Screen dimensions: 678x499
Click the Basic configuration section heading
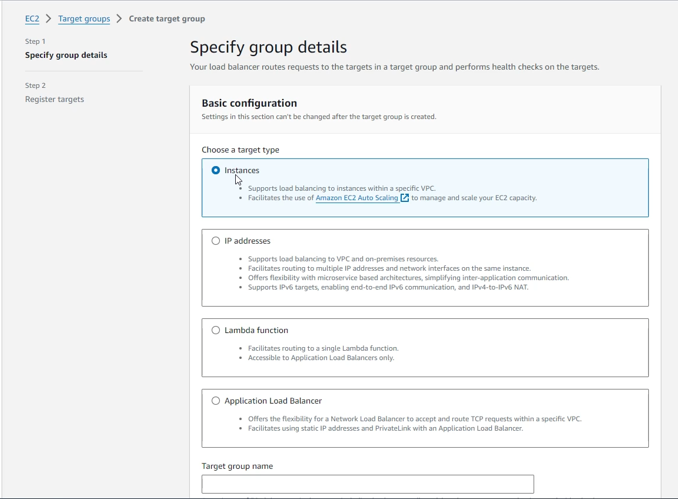tap(249, 103)
